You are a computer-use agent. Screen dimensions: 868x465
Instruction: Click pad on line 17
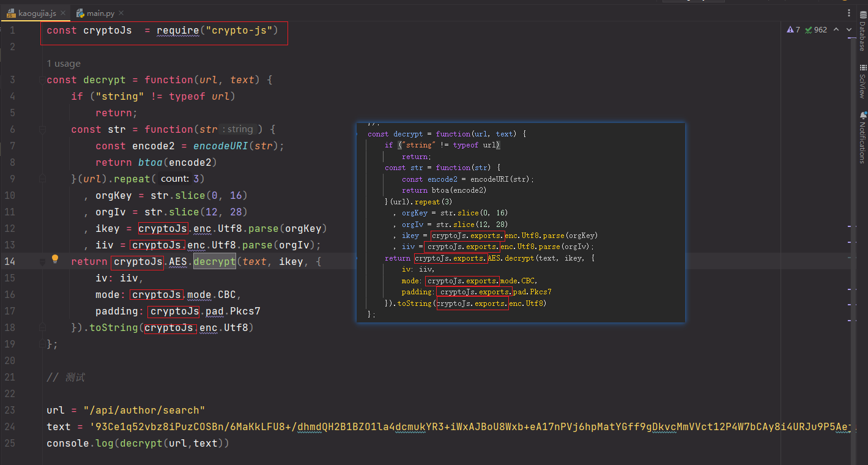pos(215,311)
